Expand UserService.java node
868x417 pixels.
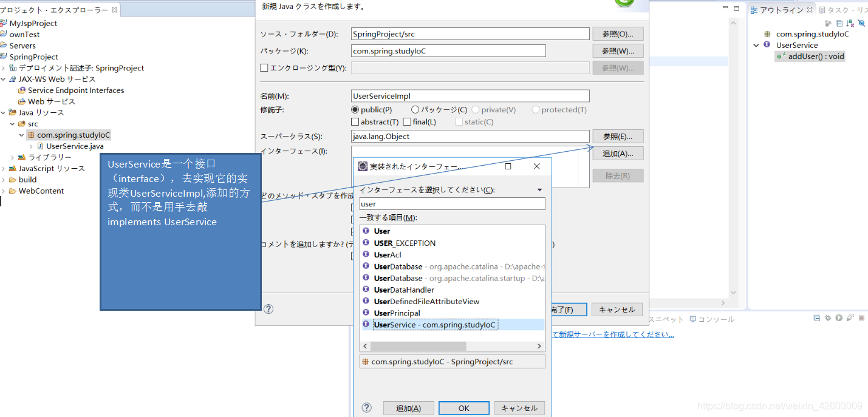31,146
